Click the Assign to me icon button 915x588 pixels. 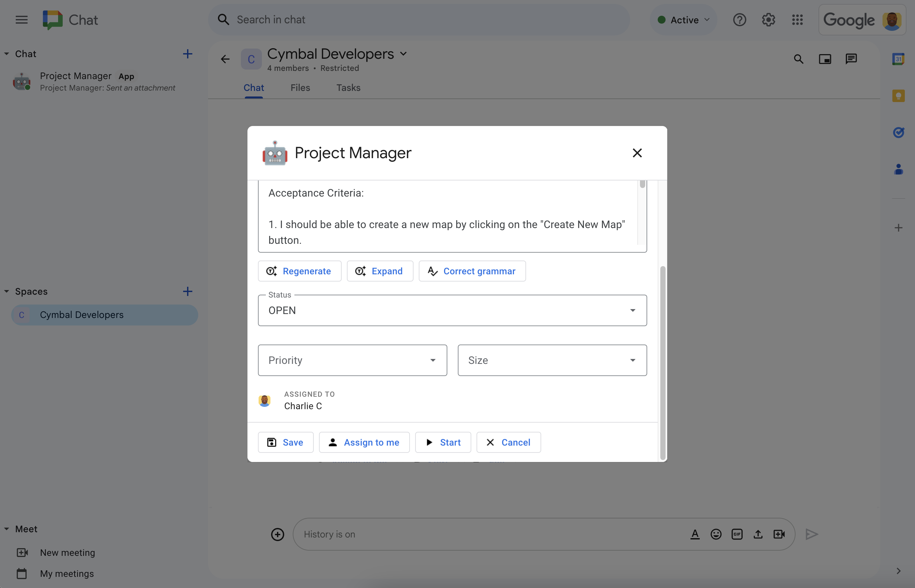(x=332, y=442)
